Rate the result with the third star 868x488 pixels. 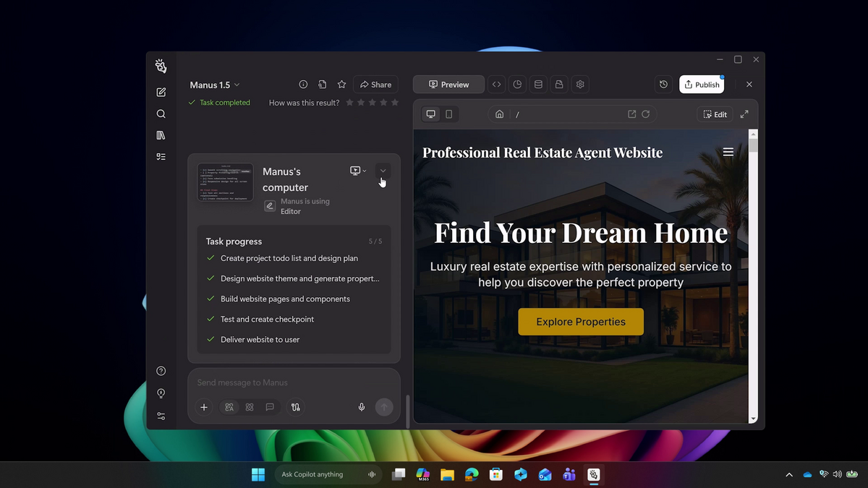(373, 103)
